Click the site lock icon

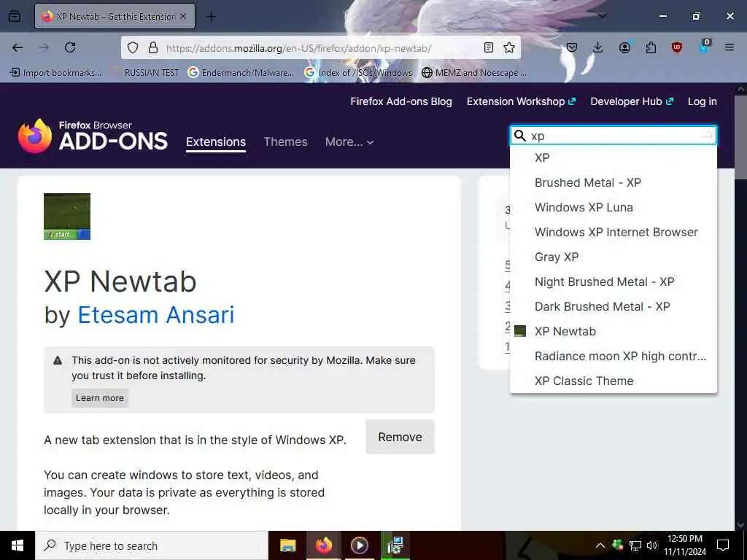pos(152,47)
